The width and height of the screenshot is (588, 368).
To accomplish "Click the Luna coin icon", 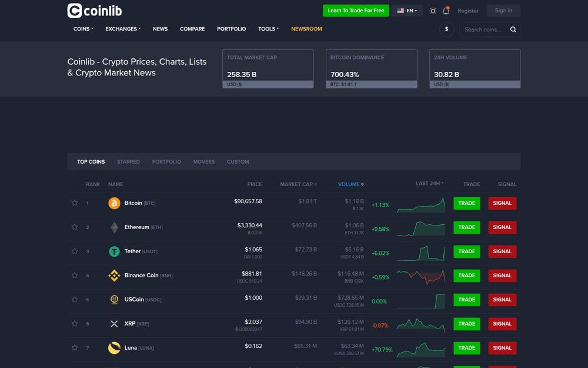I will pyautogui.click(x=115, y=348).
